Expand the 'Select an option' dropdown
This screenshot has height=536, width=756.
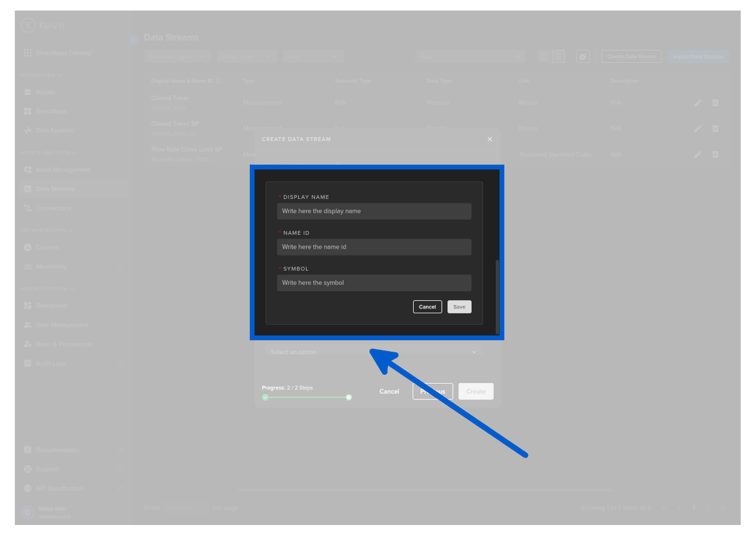click(x=373, y=352)
